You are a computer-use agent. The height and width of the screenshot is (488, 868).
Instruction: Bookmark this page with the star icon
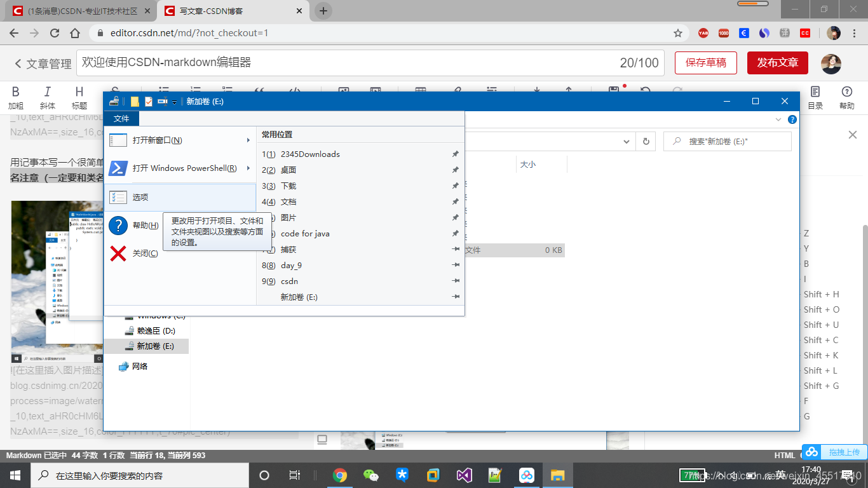click(678, 33)
